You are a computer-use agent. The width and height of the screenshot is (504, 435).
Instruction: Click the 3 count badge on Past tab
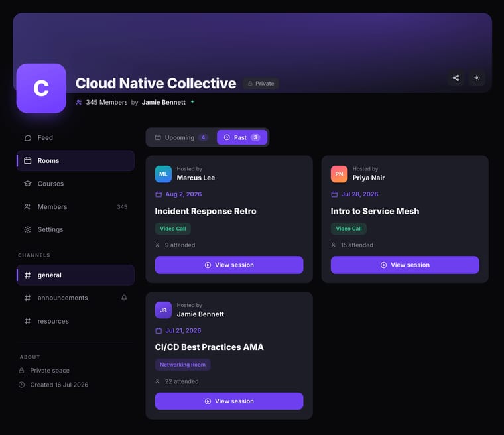255,137
